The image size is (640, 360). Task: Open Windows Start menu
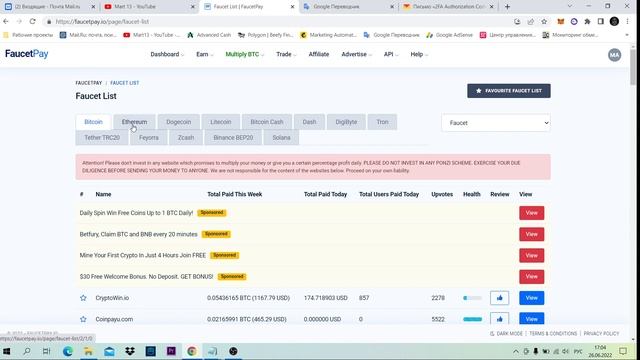7,351
